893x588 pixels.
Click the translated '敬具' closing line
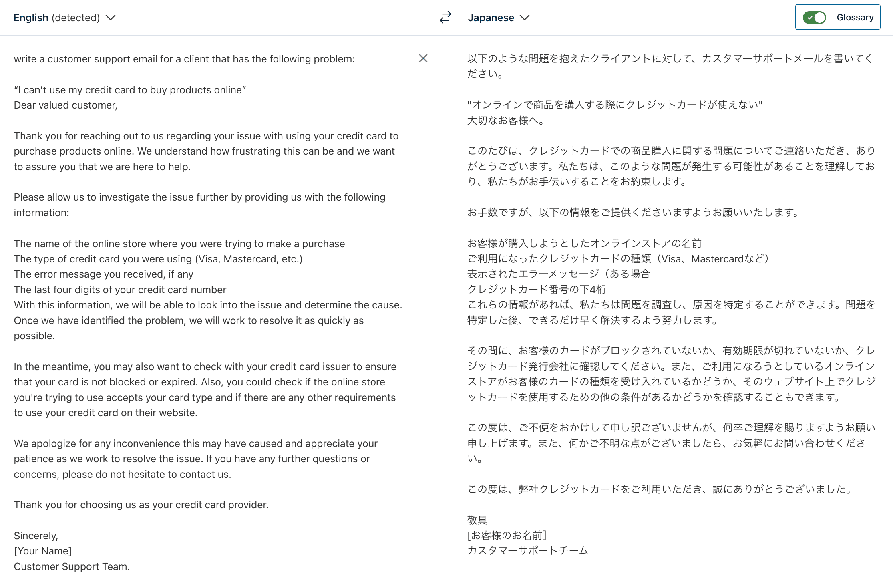[x=477, y=520]
